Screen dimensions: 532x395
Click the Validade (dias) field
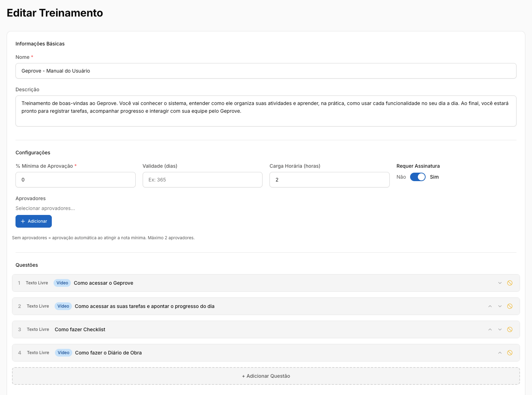203,180
